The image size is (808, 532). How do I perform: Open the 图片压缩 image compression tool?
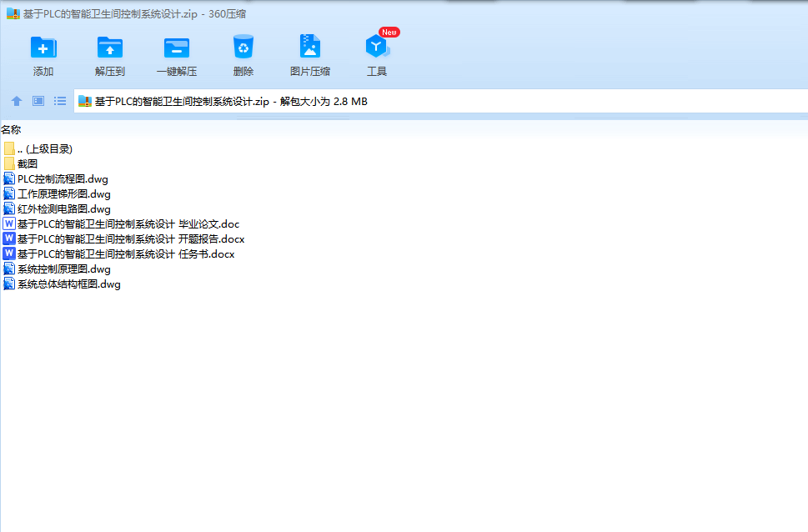[x=309, y=47]
